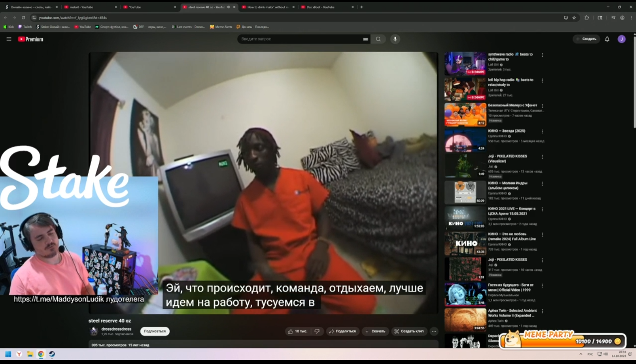Create a clip with Создать клип
This screenshot has height=364, width=636.
[x=409, y=331]
